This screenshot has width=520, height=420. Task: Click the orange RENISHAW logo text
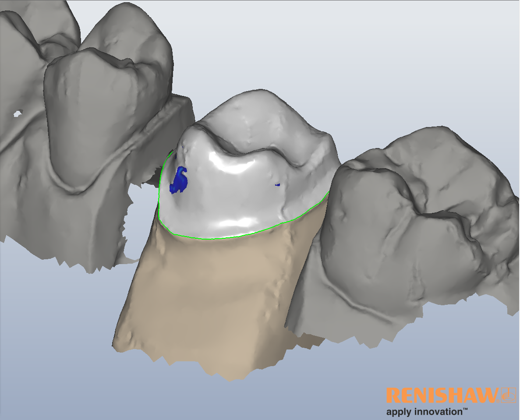coord(442,395)
